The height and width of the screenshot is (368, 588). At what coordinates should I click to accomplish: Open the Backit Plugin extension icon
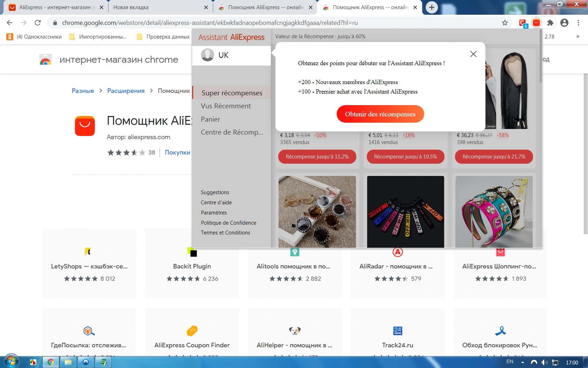[192, 252]
